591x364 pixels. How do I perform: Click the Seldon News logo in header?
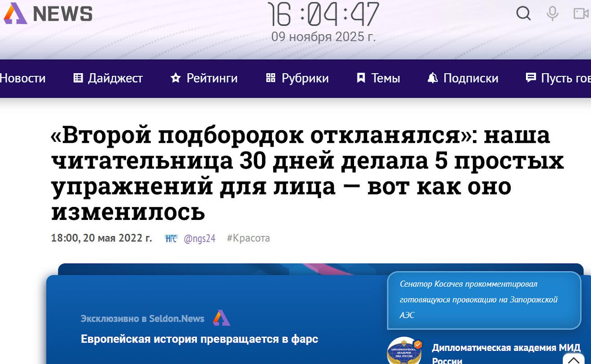48,13
